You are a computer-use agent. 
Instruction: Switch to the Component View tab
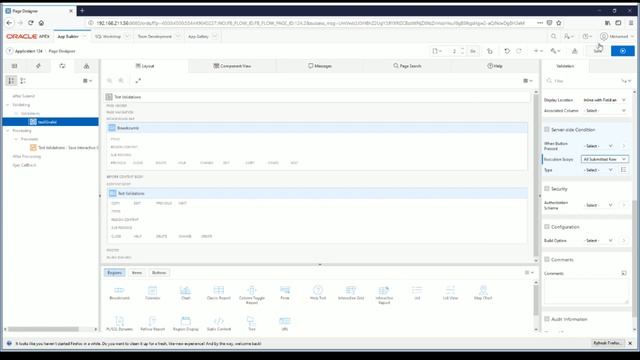(232, 66)
